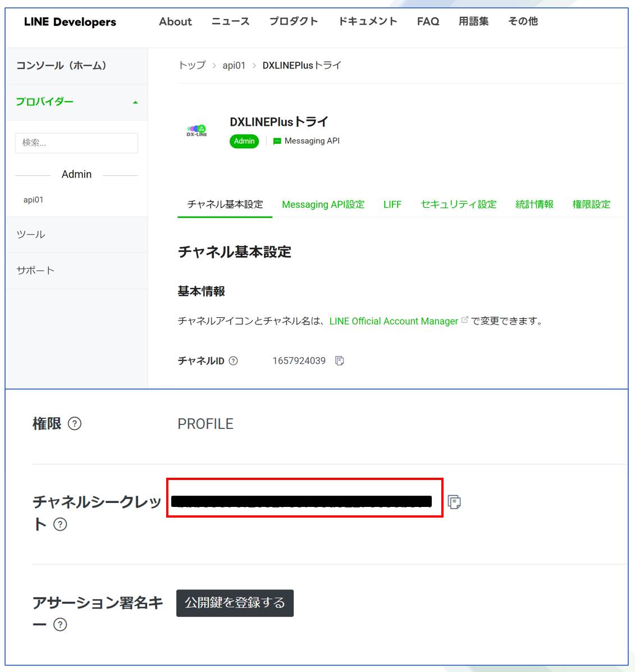Collapse the プロバイダー sidebar section

(135, 102)
